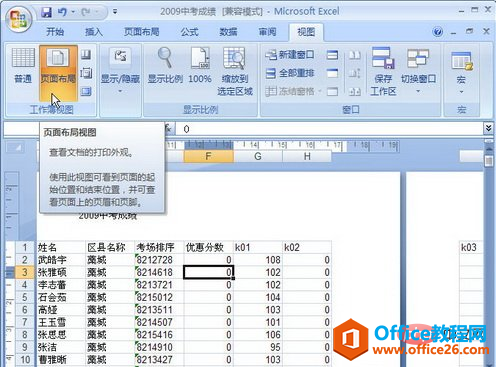Open the 页面布局 ribbon tab
The width and height of the screenshot is (496, 367).
[x=142, y=32]
